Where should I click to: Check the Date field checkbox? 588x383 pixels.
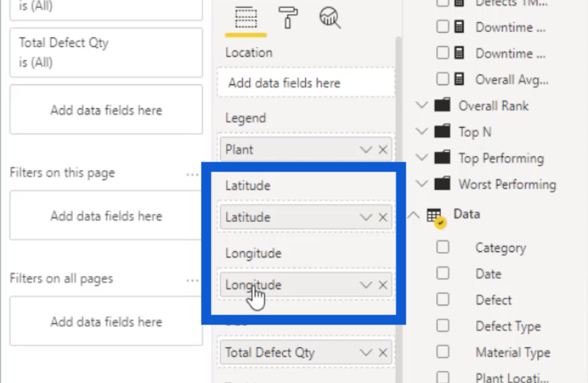[442, 273]
